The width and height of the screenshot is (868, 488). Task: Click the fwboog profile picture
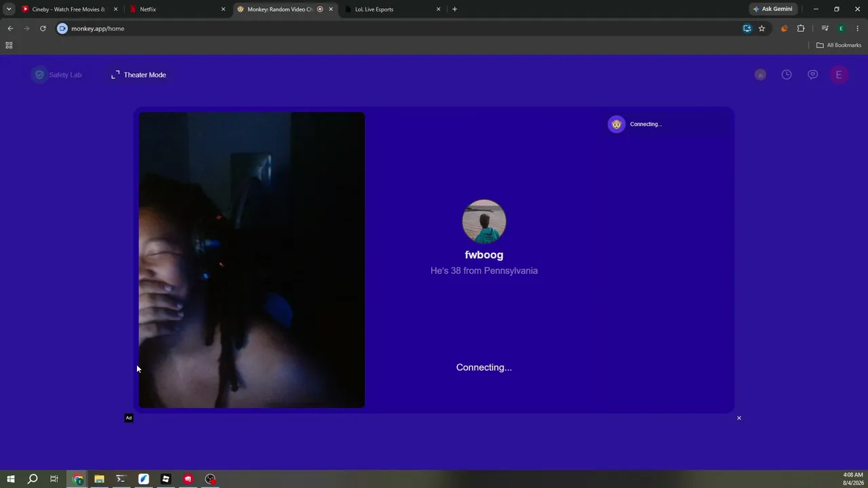click(484, 222)
